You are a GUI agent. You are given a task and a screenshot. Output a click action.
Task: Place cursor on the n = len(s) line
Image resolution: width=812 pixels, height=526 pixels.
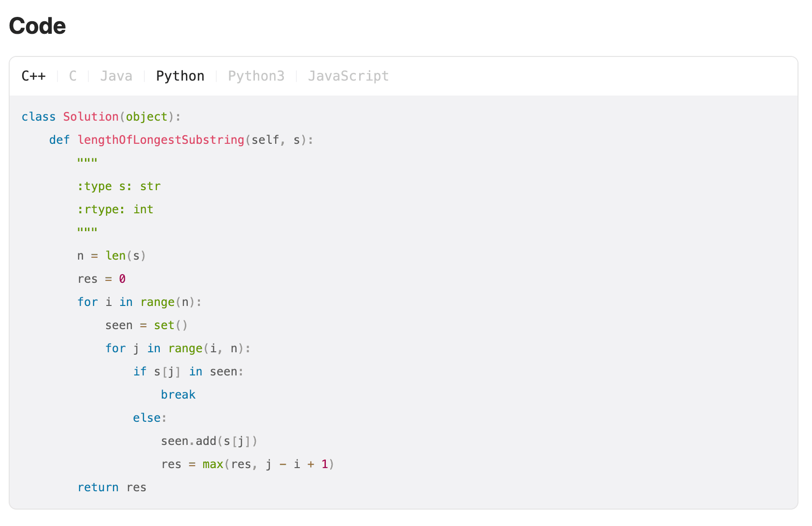(x=112, y=256)
